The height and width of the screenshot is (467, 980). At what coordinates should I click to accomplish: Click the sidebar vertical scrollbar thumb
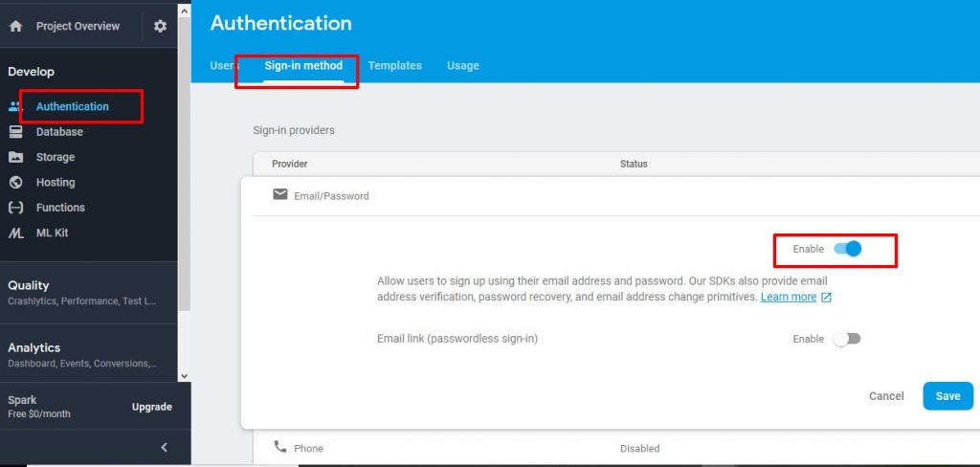click(184, 163)
